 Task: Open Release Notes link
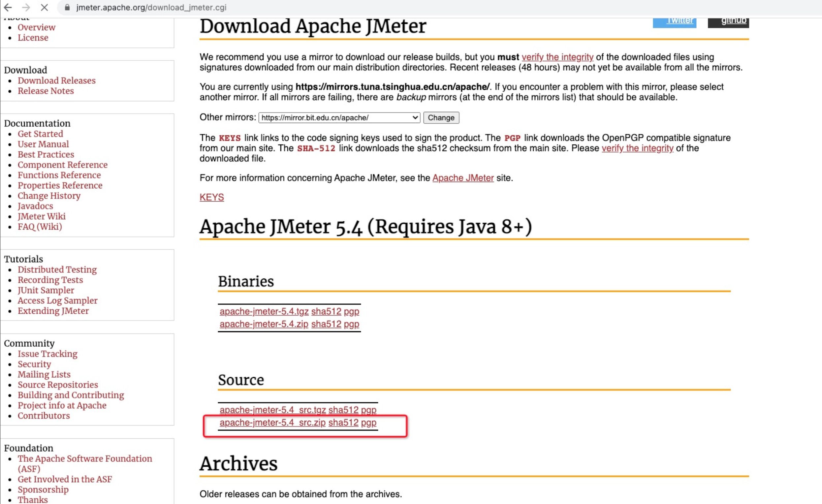46,91
